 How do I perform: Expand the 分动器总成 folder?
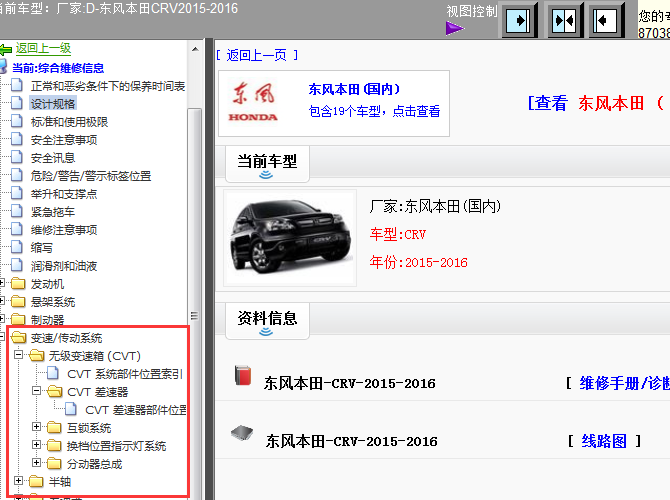tap(36, 462)
